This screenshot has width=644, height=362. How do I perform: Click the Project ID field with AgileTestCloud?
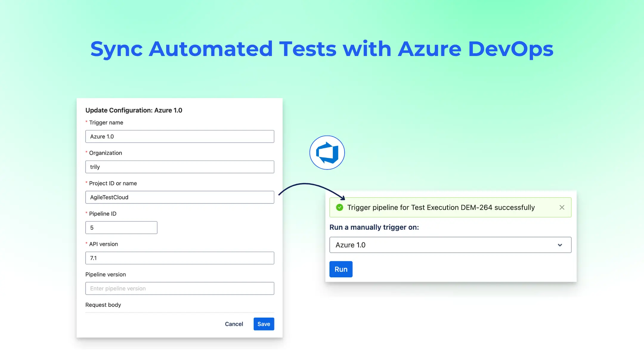(x=180, y=197)
